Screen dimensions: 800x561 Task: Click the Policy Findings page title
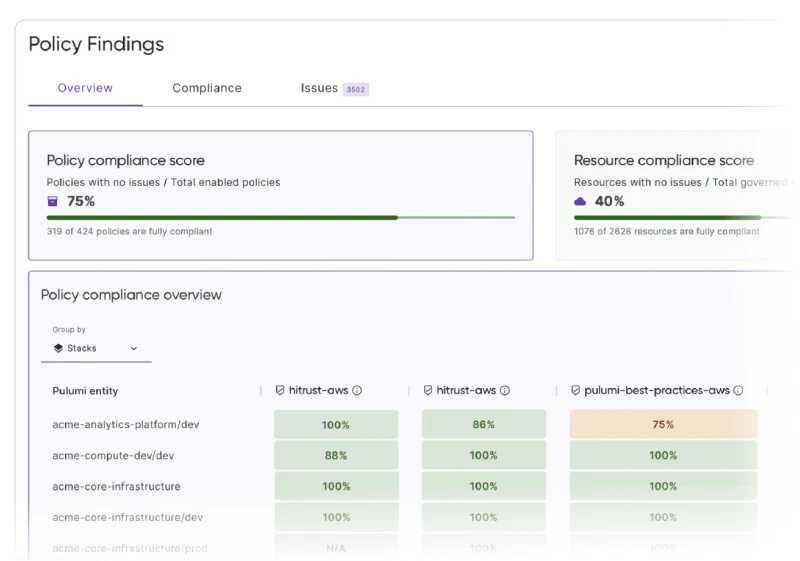point(96,44)
